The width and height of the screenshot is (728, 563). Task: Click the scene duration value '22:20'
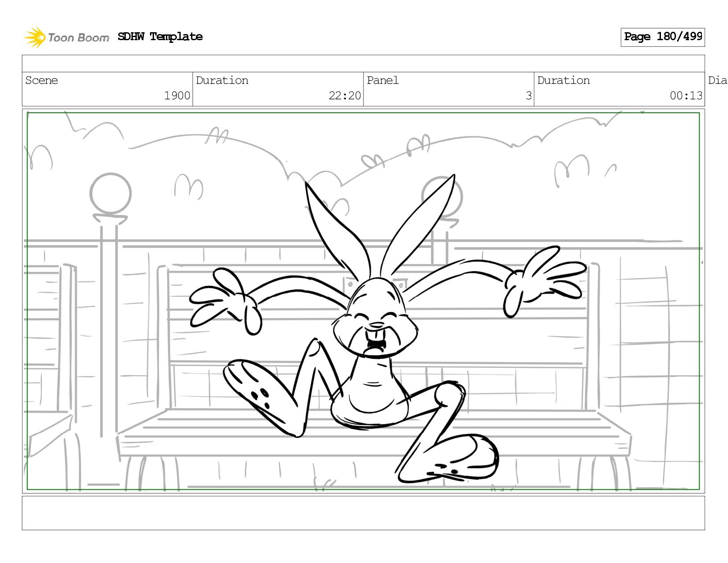coord(345,96)
